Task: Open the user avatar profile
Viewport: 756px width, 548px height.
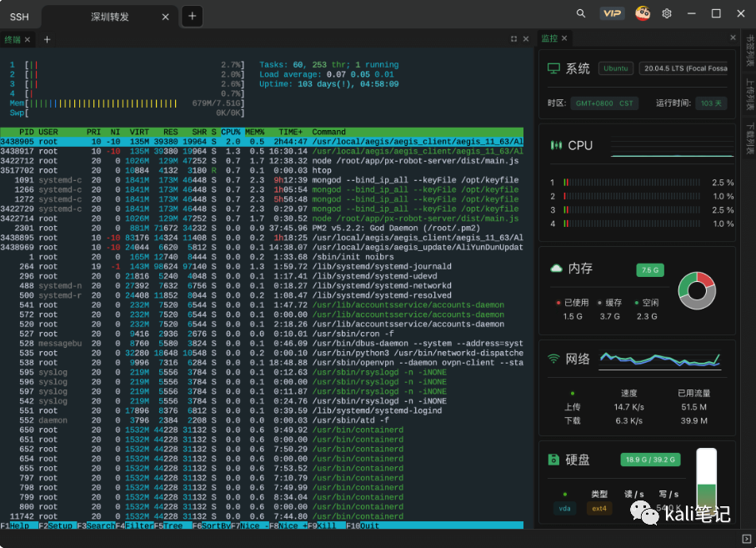Action: (642, 13)
